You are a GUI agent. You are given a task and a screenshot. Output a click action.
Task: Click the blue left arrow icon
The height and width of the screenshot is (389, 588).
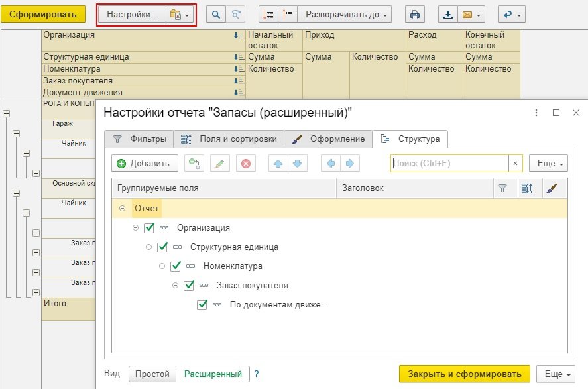[x=331, y=164]
